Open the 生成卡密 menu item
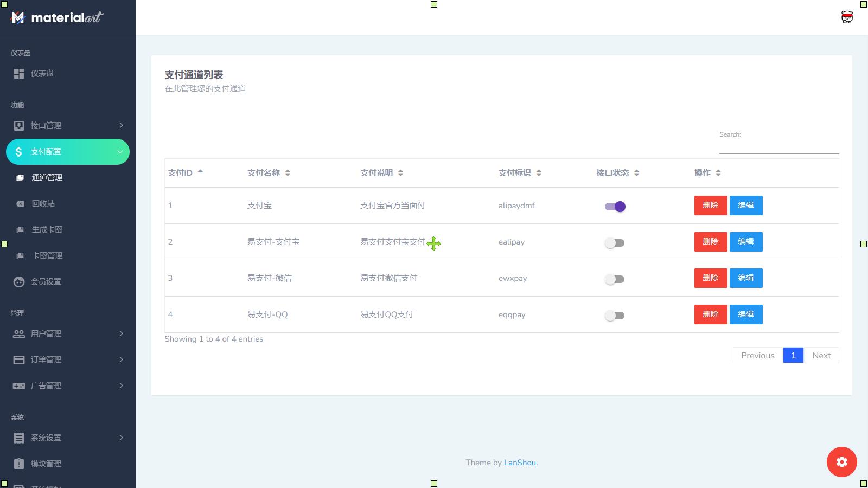 pyautogui.click(x=47, y=230)
